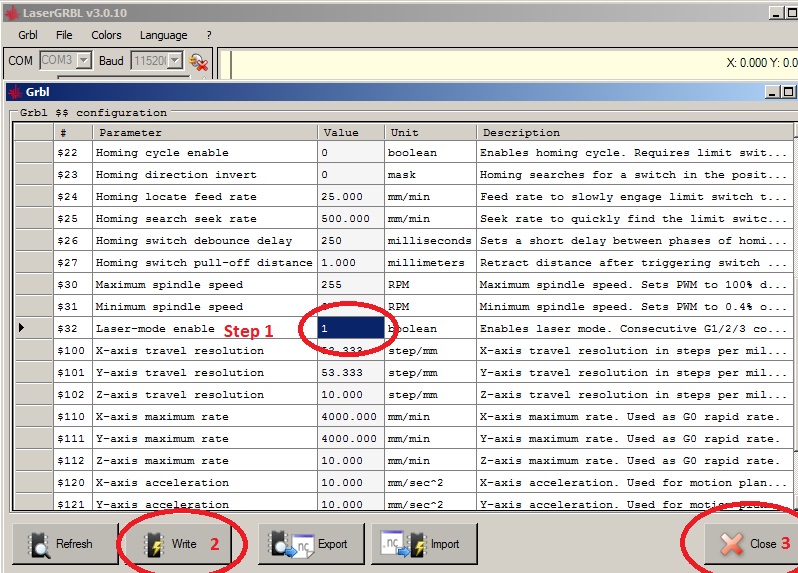Click value 255 of maximum spindle speed

click(351, 284)
